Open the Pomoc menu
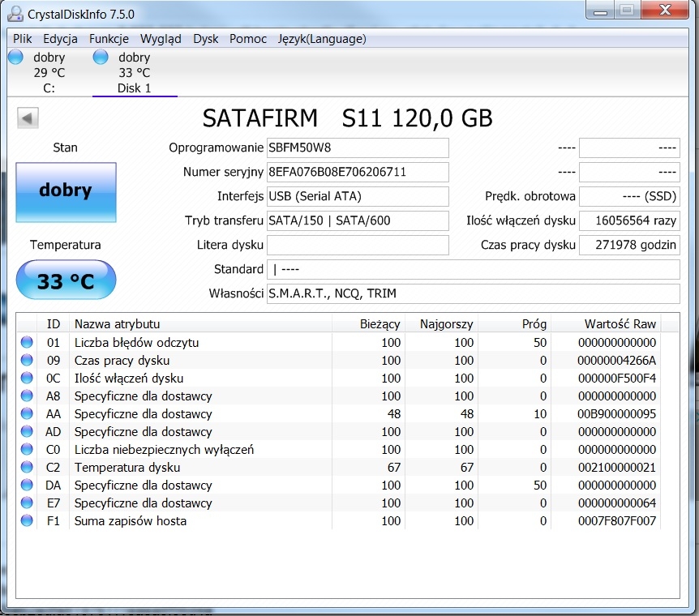Viewport: 699px width, 616px height. pyautogui.click(x=248, y=39)
